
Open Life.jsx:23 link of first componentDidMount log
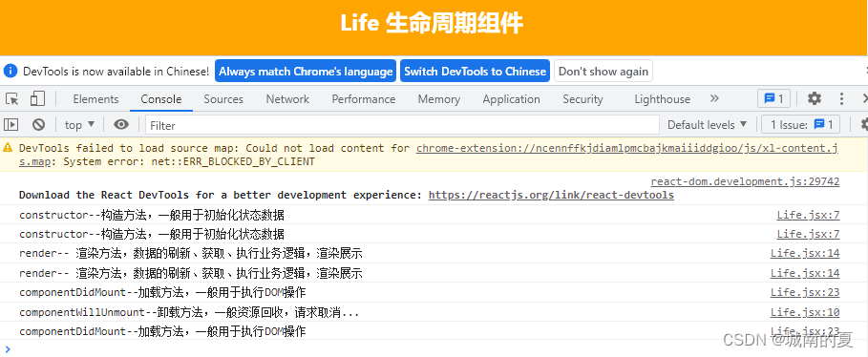click(805, 292)
